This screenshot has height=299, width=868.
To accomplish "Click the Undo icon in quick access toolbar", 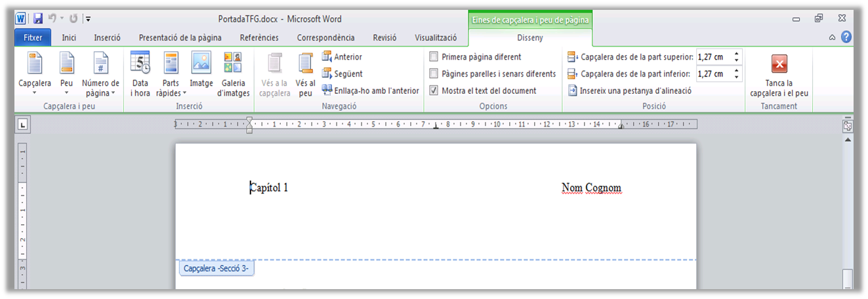I will 51,19.
